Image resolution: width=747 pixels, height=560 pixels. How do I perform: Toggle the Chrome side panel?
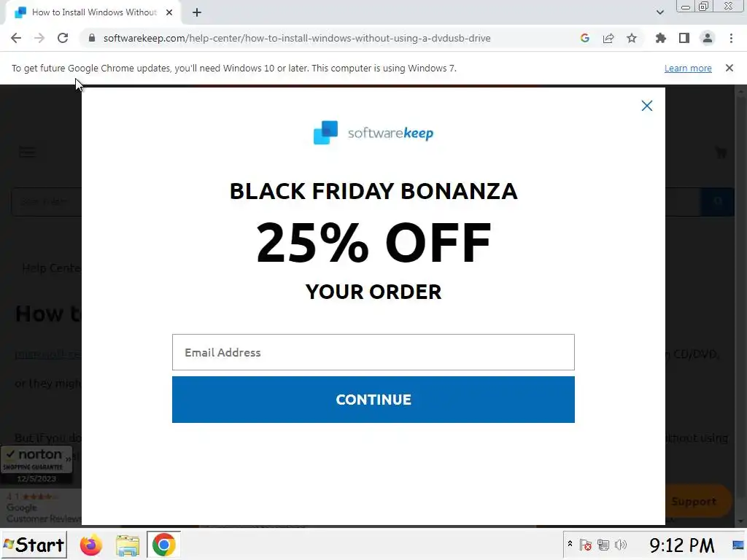click(x=684, y=38)
